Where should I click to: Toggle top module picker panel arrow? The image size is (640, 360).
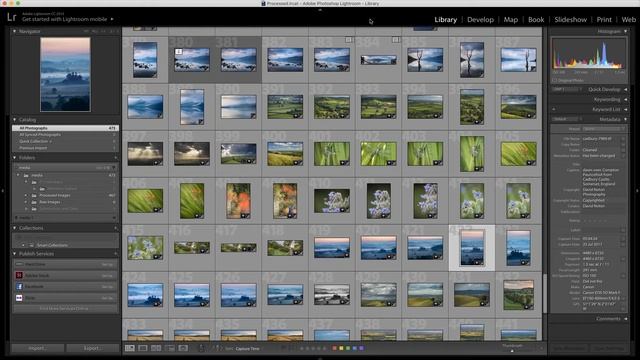pos(320,9)
